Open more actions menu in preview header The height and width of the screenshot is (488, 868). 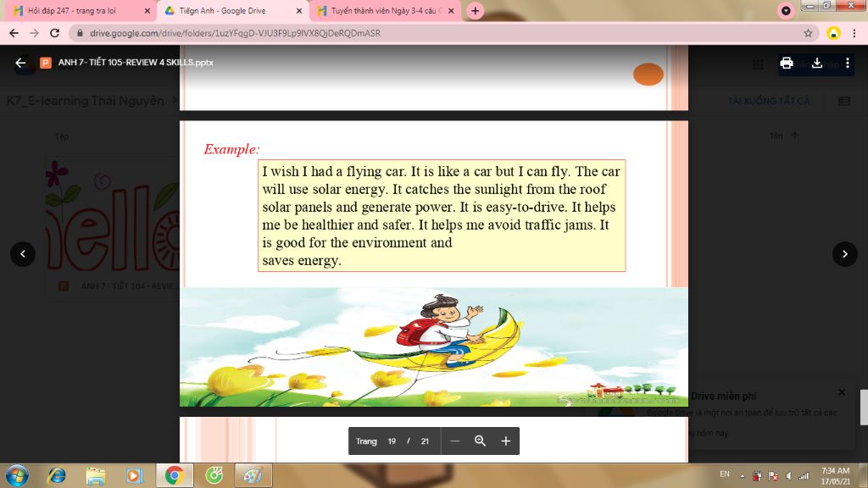click(848, 63)
